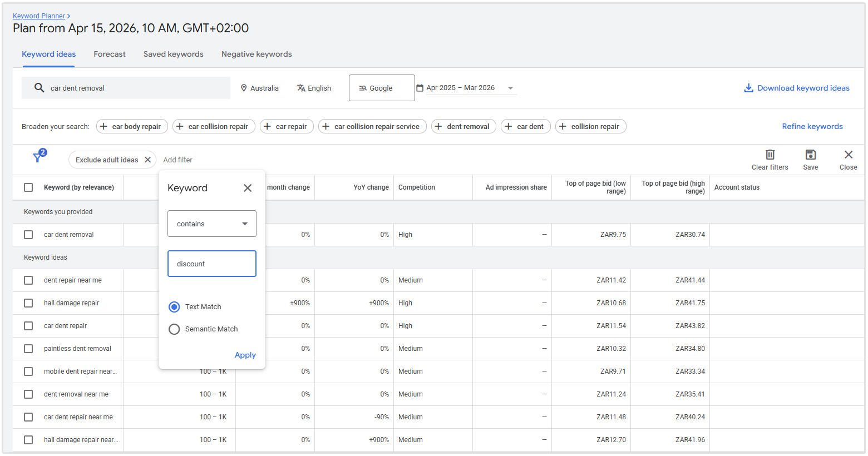Switch to the Forecast tab
The height and width of the screenshot is (456, 868).
[x=109, y=54]
